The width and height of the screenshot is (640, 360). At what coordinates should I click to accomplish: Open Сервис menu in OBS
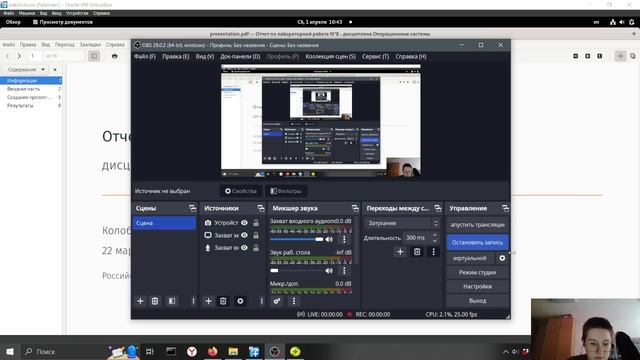375,56
